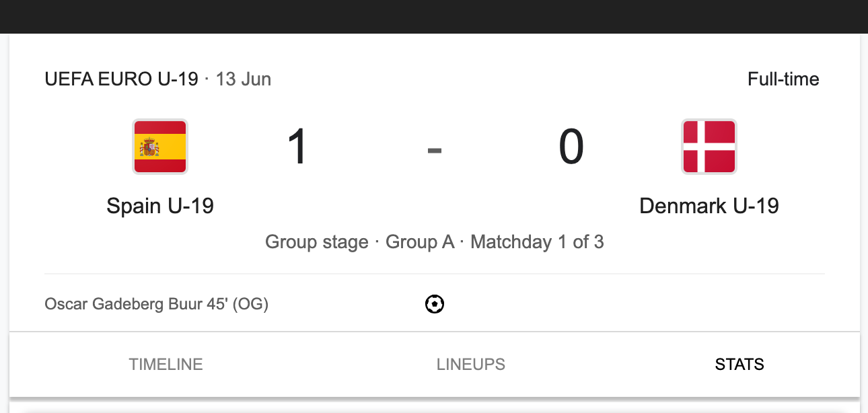Click the UEFA EURO U-19 competition title
Viewport: 868px width, 413px height.
[x=121, y=79]
